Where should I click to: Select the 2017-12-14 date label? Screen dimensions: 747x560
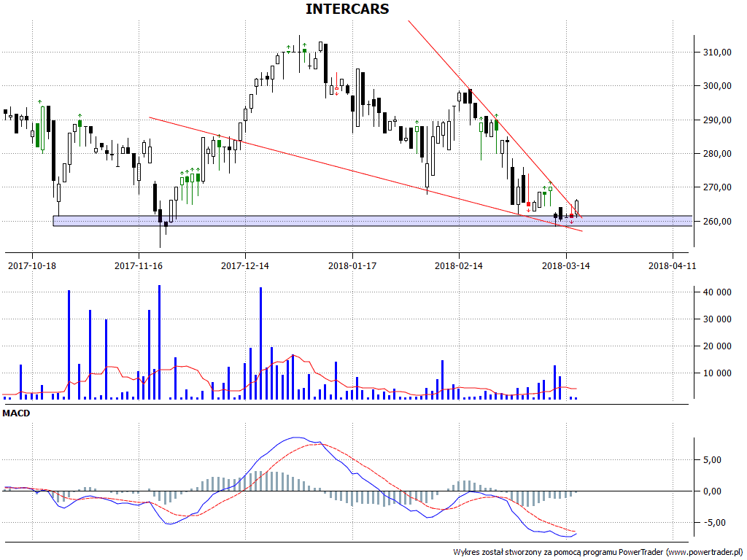245,265
